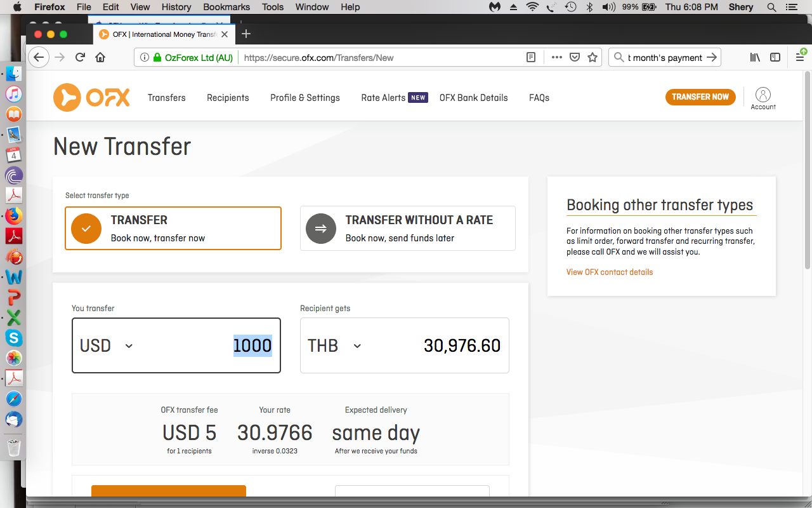The width and height of the screenshot is (812, 508).
Task: View OFX Bank Details
Action: 474,98
